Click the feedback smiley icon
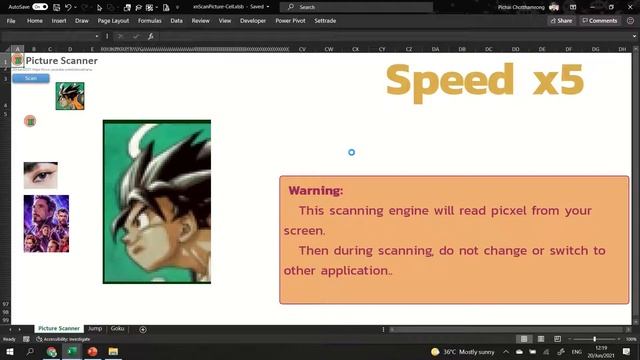 [x=630, y=21]
